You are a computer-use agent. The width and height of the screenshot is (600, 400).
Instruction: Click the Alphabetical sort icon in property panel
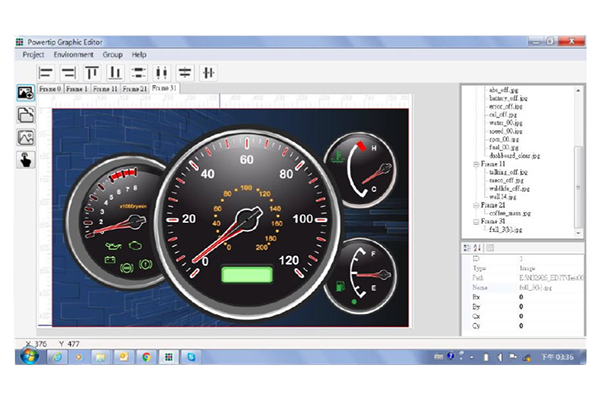point(477,248)
